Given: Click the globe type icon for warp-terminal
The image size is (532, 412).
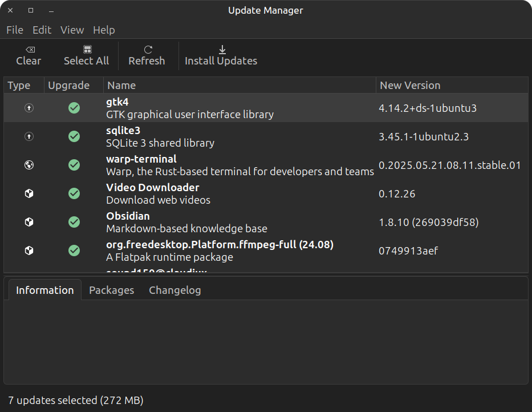Looking at the screenshot, I should pyautogui.click(x=29, y=165).
